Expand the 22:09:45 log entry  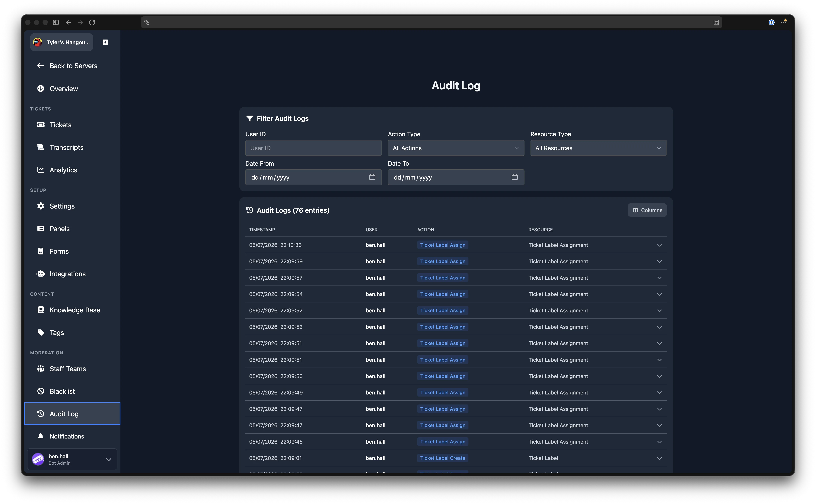tap(659, 442)
